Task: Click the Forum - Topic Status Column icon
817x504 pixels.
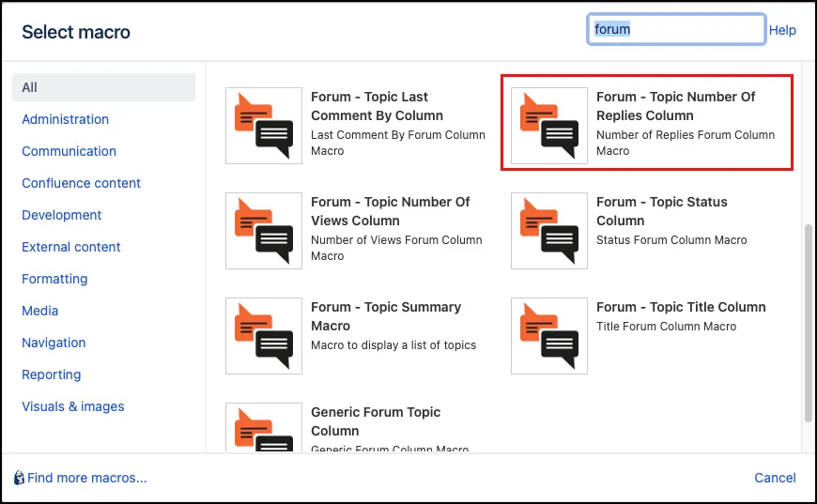Action: tap(549, 231)
